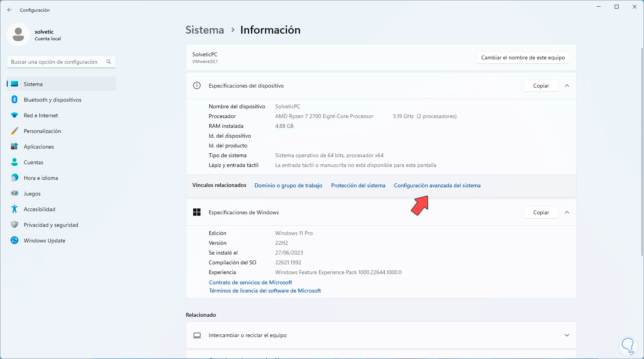
Task: Click the 22621.1992 build number
Action: [288, 262]
